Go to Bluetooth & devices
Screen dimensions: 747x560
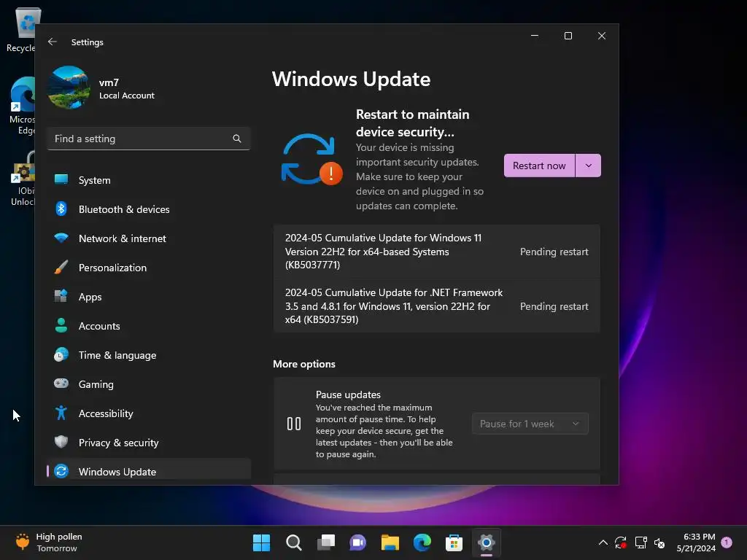click(x=149, y=209)
